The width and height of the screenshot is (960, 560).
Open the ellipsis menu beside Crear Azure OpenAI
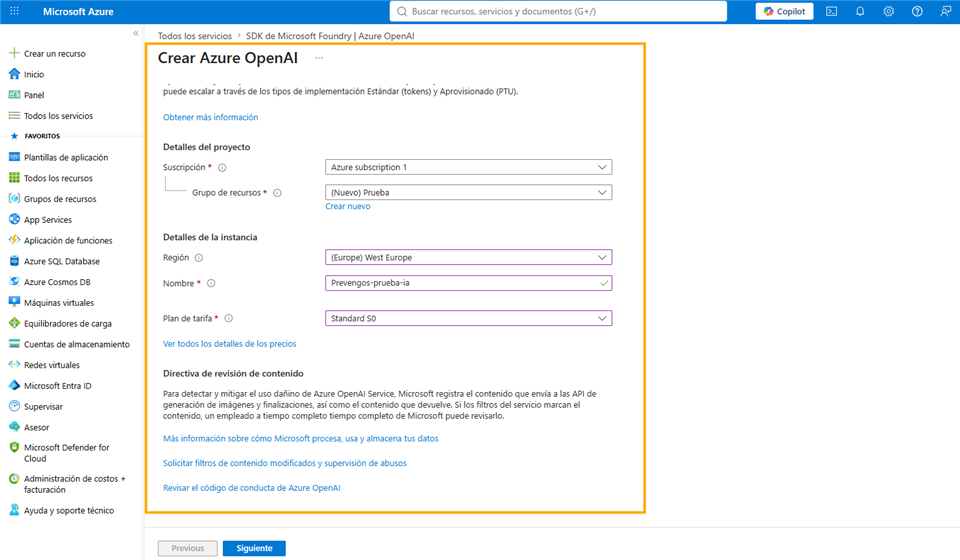pos(318,58)
